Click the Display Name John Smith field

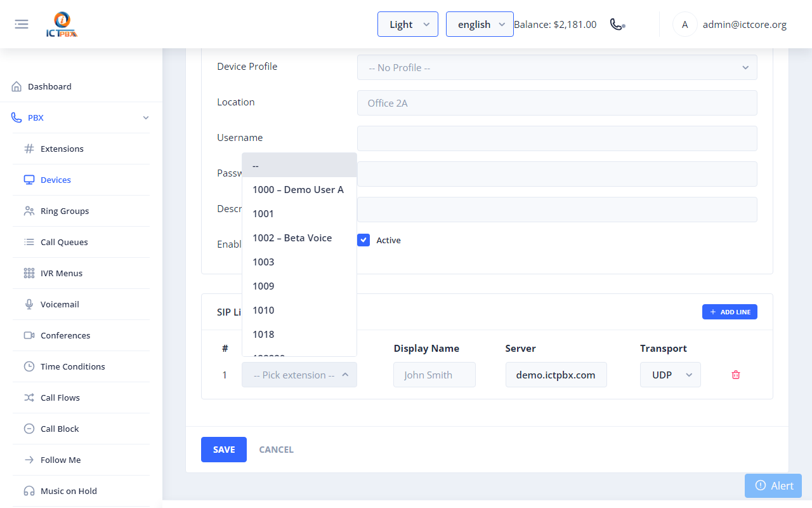click(x=435, y=375)
